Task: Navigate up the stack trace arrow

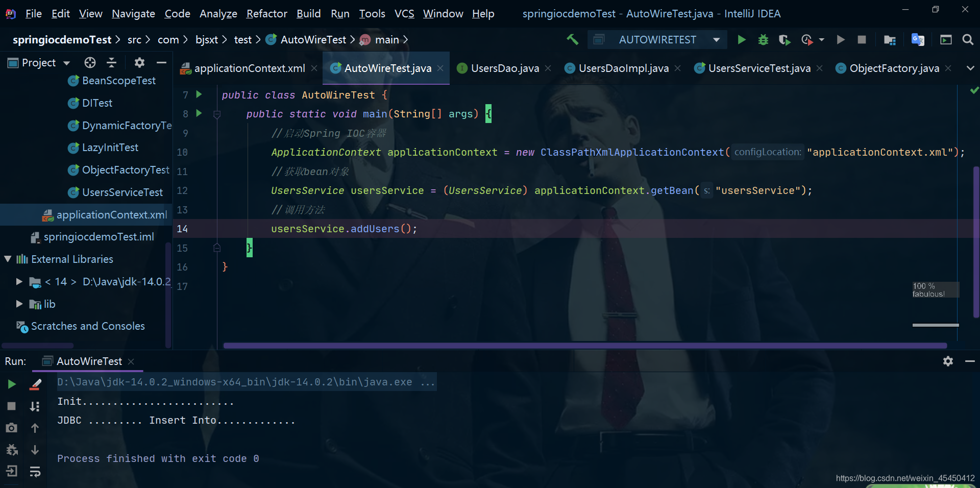Action: click(35, 428)
